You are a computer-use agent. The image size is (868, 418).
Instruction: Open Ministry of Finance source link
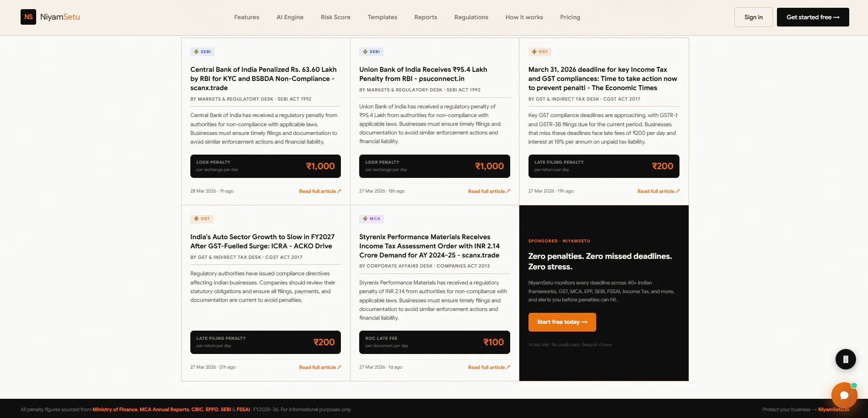pos(115,410)
